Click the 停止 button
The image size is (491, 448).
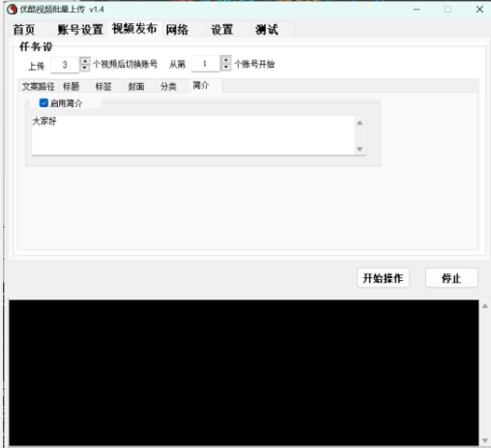451,278
